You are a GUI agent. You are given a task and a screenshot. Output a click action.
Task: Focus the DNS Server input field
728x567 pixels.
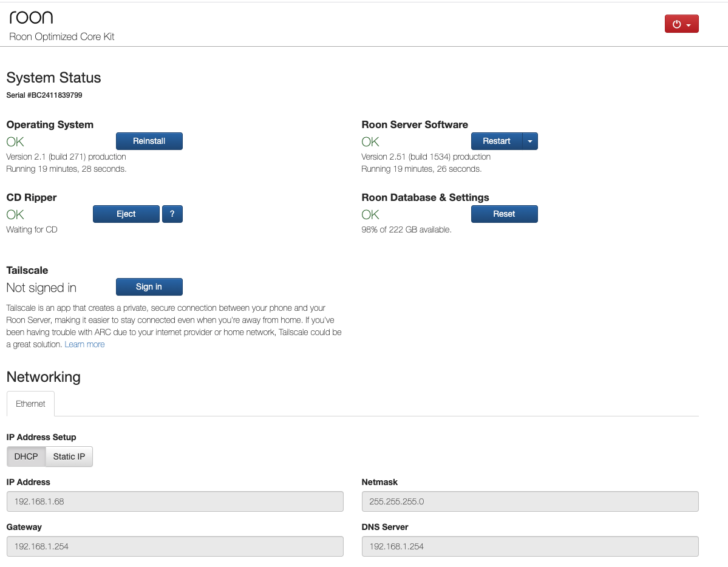tap(529, 546)
